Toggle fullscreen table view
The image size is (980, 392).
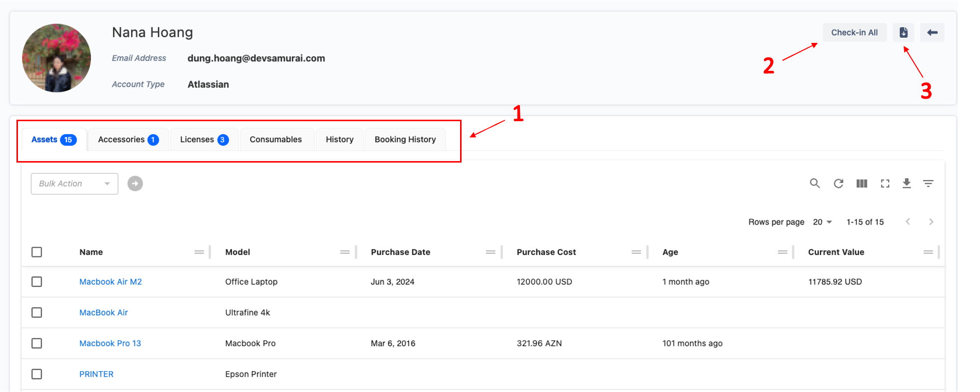tap(885, 184)
